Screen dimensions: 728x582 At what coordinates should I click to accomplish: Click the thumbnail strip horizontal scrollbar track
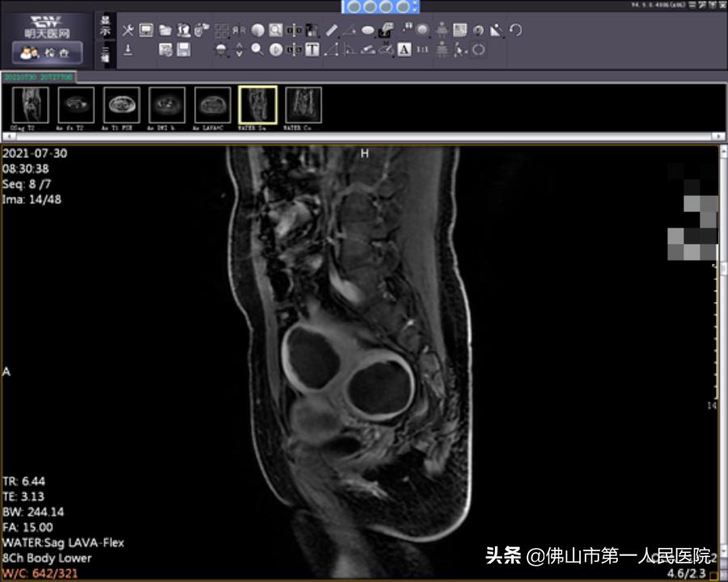(363, 136)
